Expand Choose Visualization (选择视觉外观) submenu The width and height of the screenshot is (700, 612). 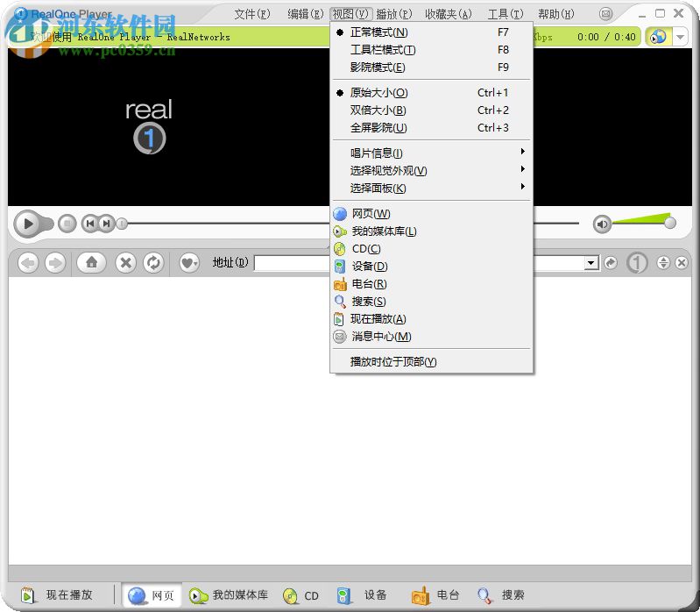[x=432, y=170]
